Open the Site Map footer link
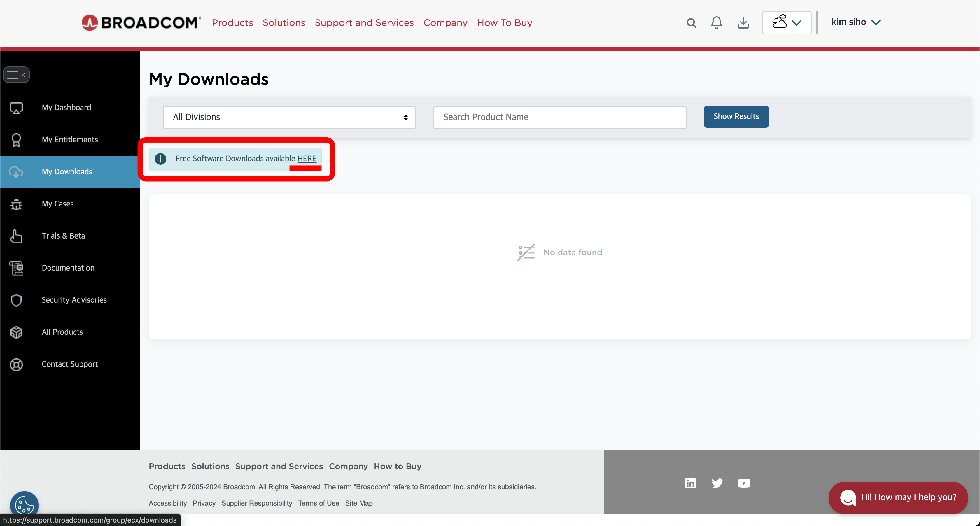 coord(359,503)
